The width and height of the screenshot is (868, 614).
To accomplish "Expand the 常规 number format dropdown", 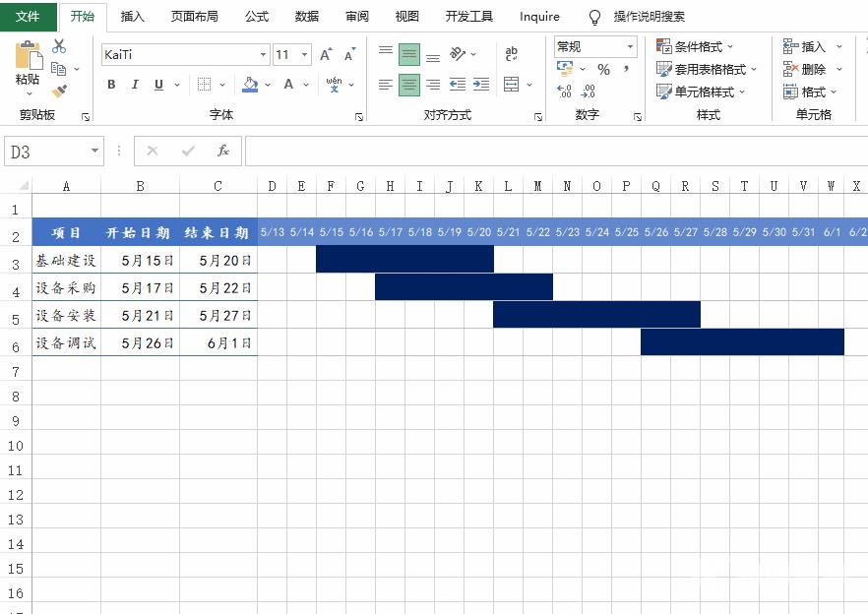I will point(630,46).
